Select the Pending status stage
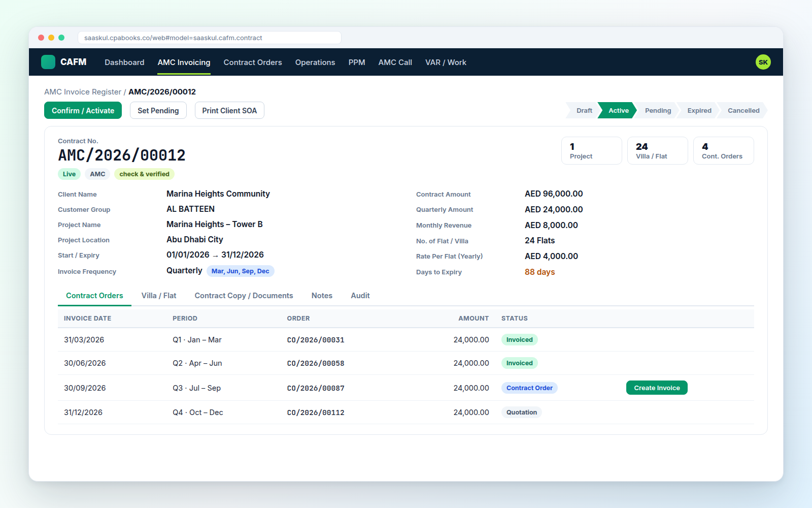Screen dimensions: 812x508 click(x=658, y=110)
